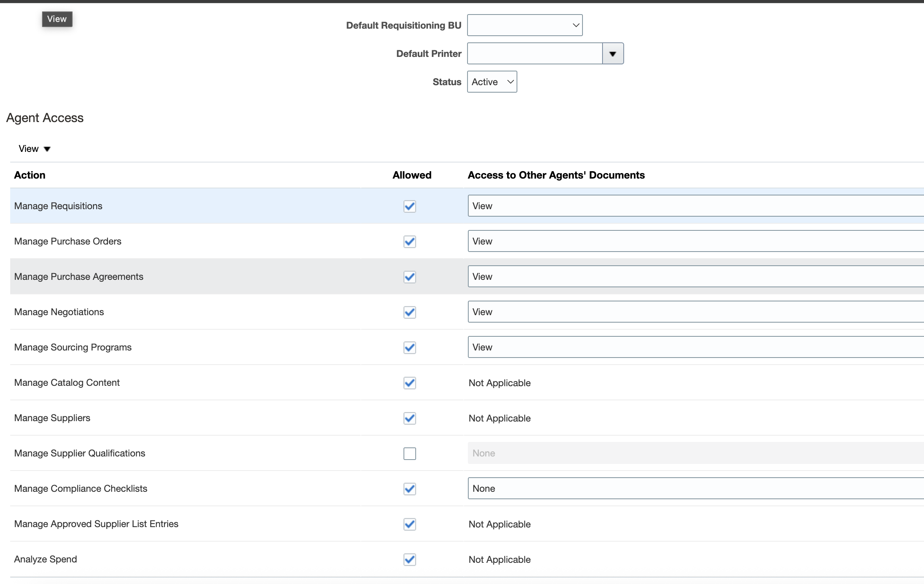Click the Access to Other Agents' Documents header

pos(556,175)
